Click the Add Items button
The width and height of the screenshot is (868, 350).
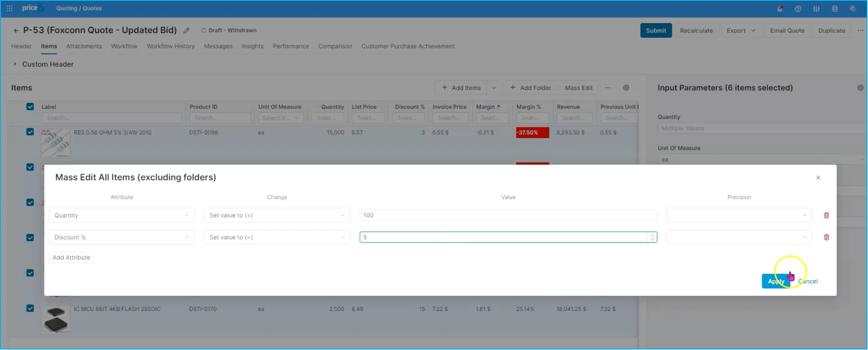[461, 87]
